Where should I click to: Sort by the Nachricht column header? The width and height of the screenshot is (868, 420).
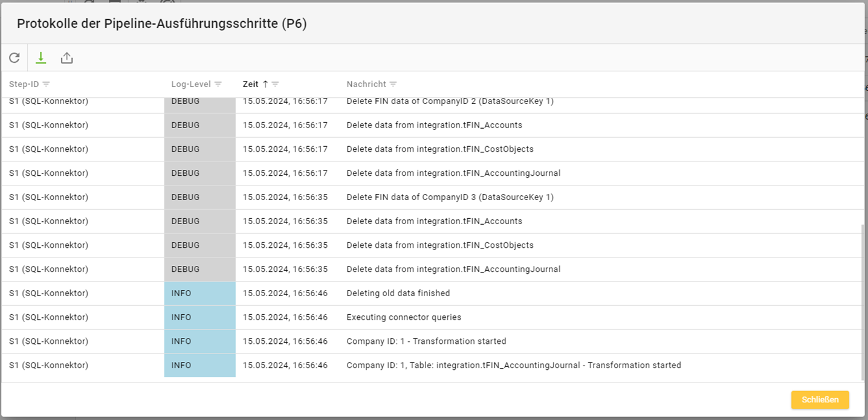point(367,84)
